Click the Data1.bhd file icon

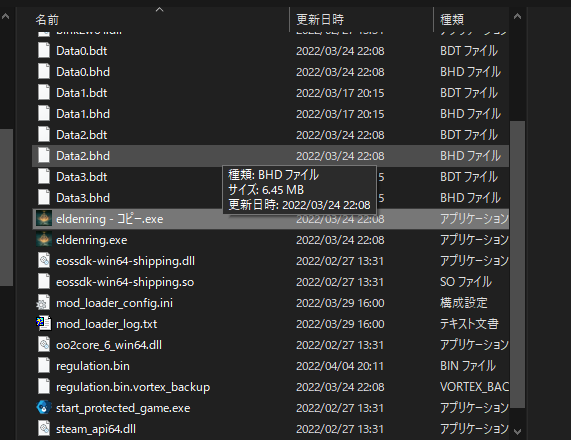[x=44, y=114]
